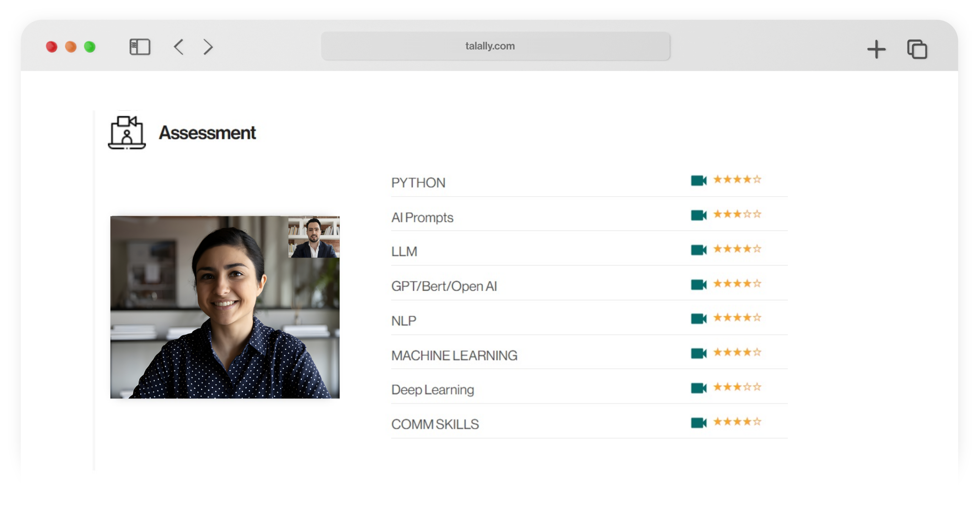
Task: Go forward to the next page
Action: pyautogui.click(x=208, y=47)
